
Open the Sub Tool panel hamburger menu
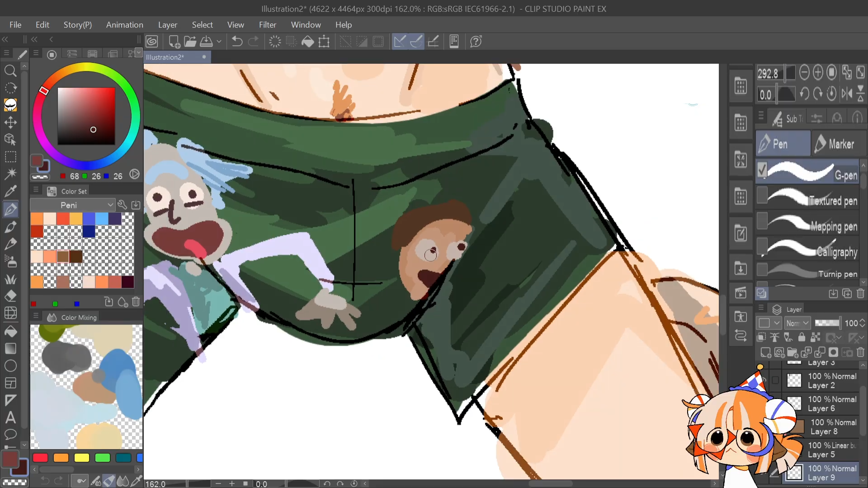pyautogui.click(x=761, y=116)
